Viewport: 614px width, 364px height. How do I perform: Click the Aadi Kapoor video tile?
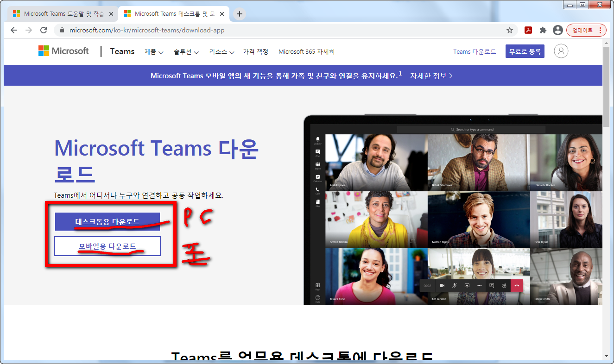coord(376,162)
